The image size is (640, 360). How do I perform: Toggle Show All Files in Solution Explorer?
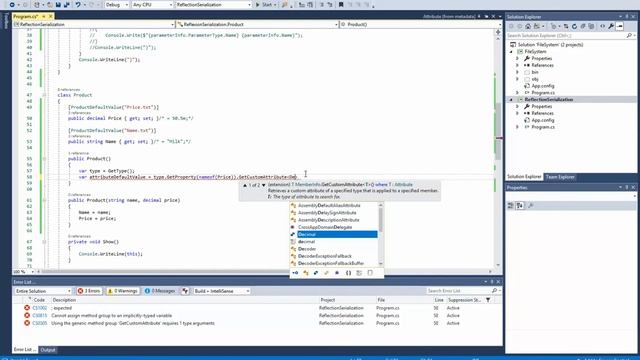point(591,27)
